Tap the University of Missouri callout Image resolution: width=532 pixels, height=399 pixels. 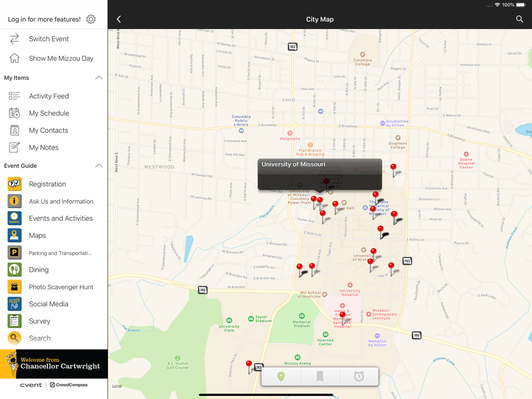click(x=319, y=173)
